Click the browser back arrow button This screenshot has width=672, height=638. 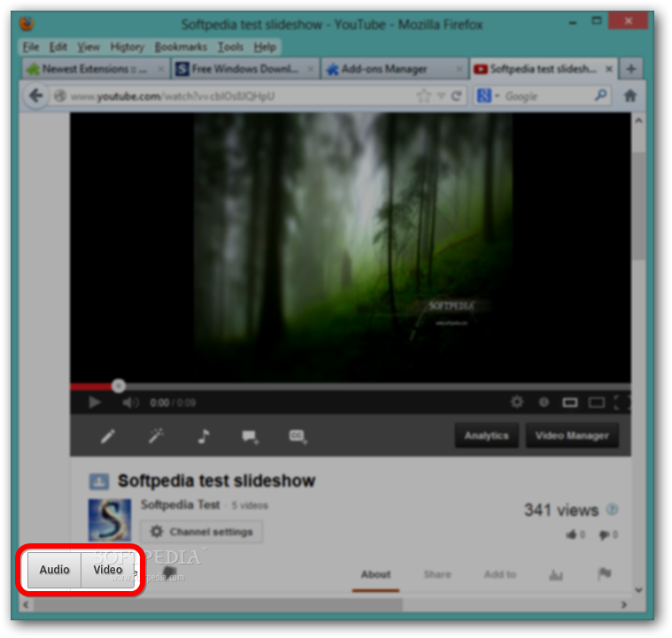click(x=36, y=96)
